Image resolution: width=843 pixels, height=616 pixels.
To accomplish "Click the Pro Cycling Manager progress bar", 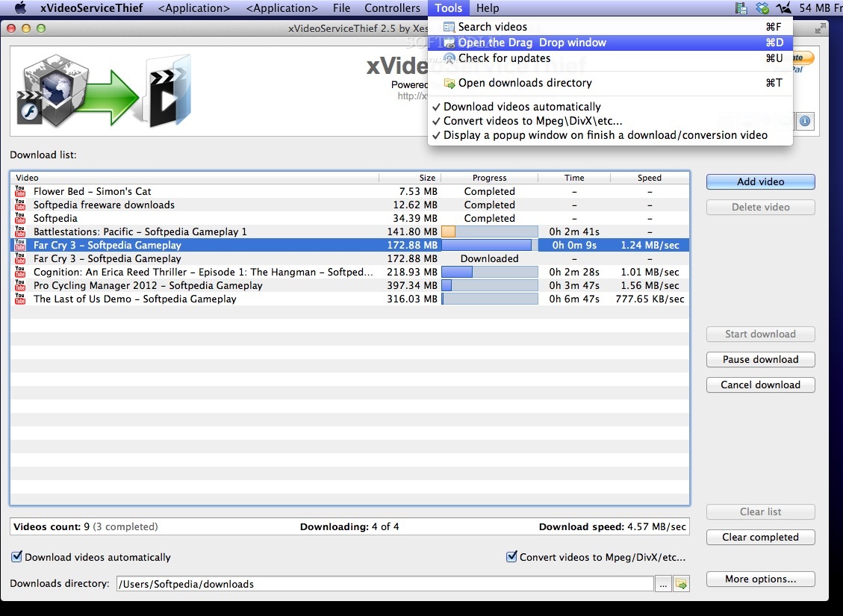I will pos(489,285).
